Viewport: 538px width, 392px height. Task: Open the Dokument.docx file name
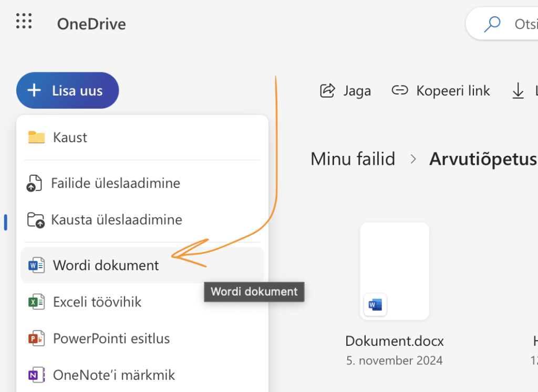[394, 341]
